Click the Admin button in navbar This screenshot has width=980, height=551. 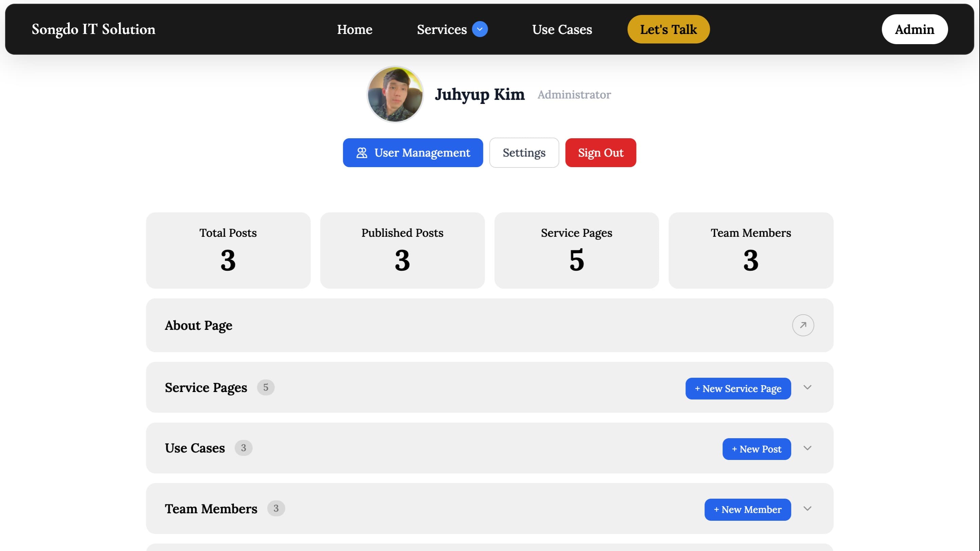point(914,29)
